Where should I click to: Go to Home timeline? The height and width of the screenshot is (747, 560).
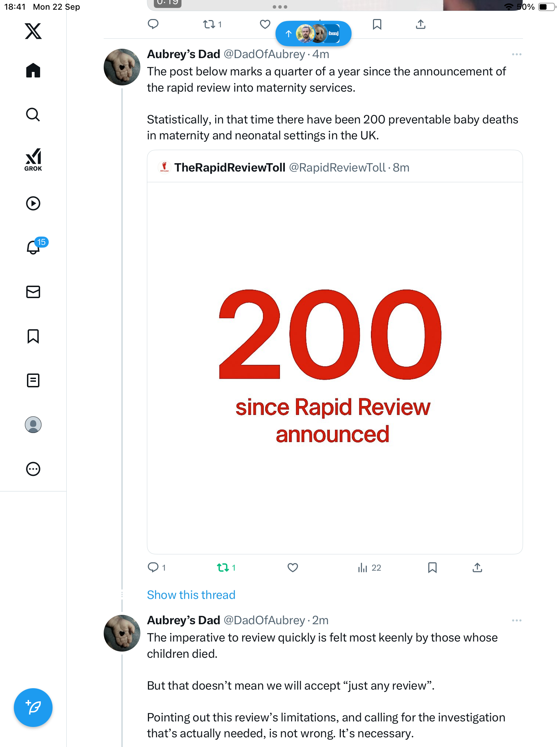coord(33,71)
